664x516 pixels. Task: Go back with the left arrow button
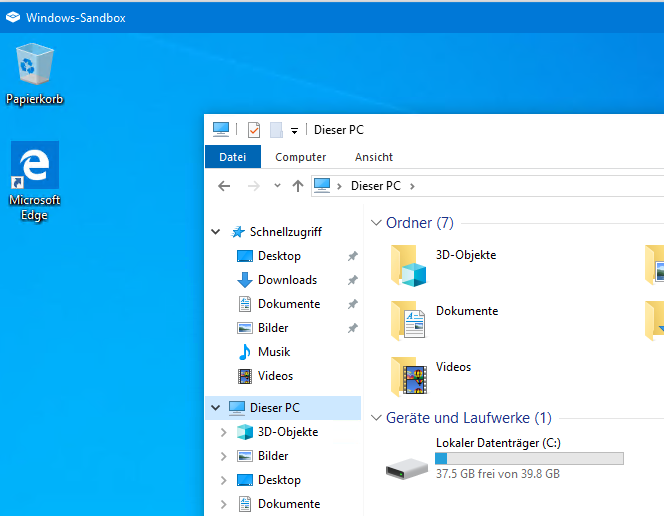point(224,186)
